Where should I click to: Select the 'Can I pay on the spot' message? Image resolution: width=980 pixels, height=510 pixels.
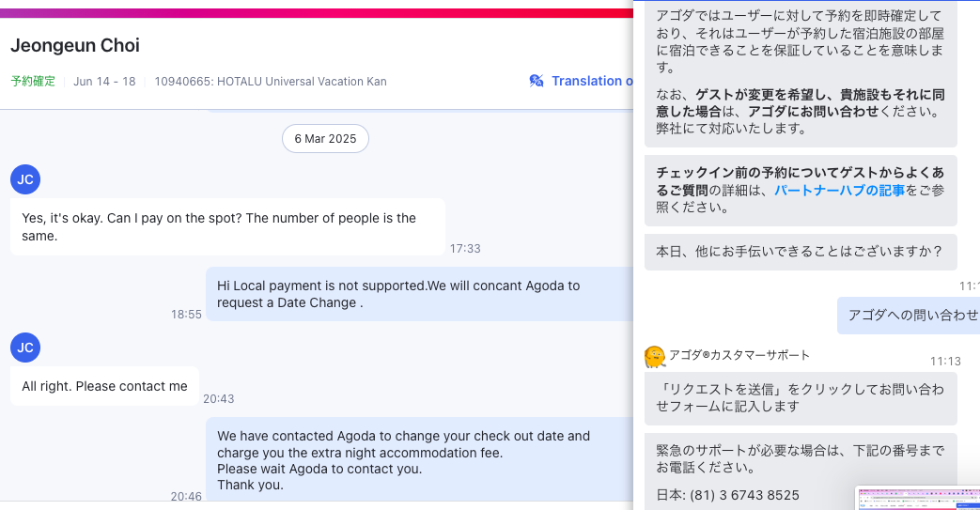227,226
